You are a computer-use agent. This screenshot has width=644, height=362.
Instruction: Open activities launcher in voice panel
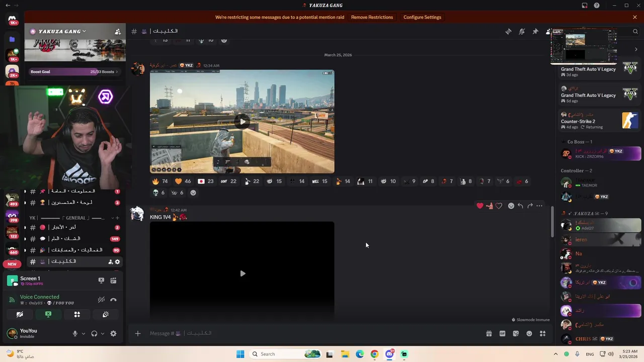click(77, 314)
